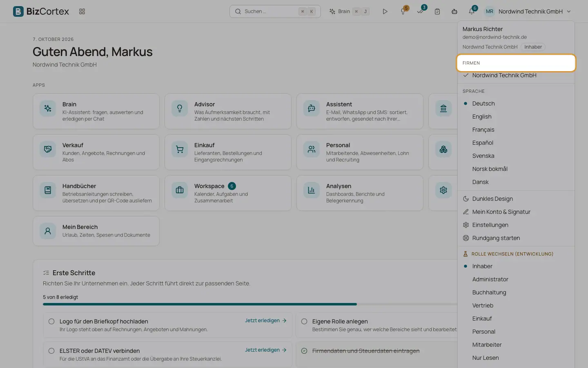Open the double-check tasks icon with badge 3
This screenshot has width=588, height=368.
[420, 11]
